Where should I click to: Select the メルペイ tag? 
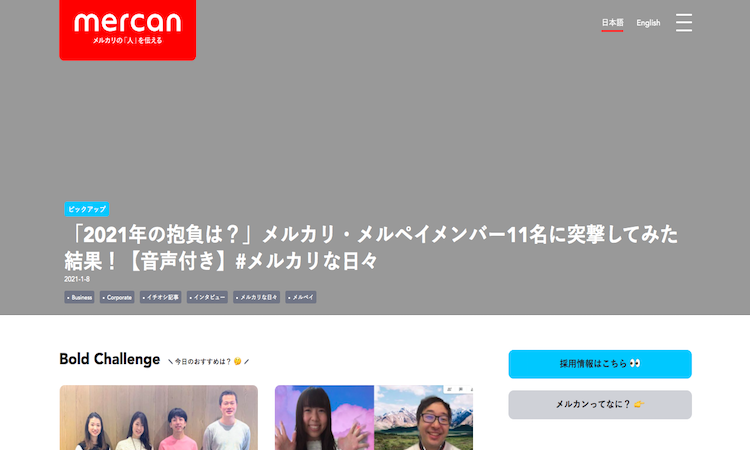[x=301, y=297]
